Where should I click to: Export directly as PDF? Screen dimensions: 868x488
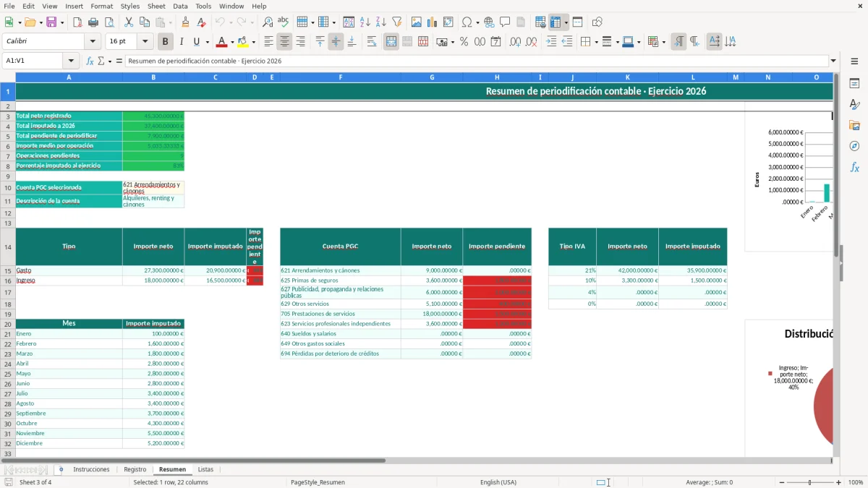(x=77, y=22)
